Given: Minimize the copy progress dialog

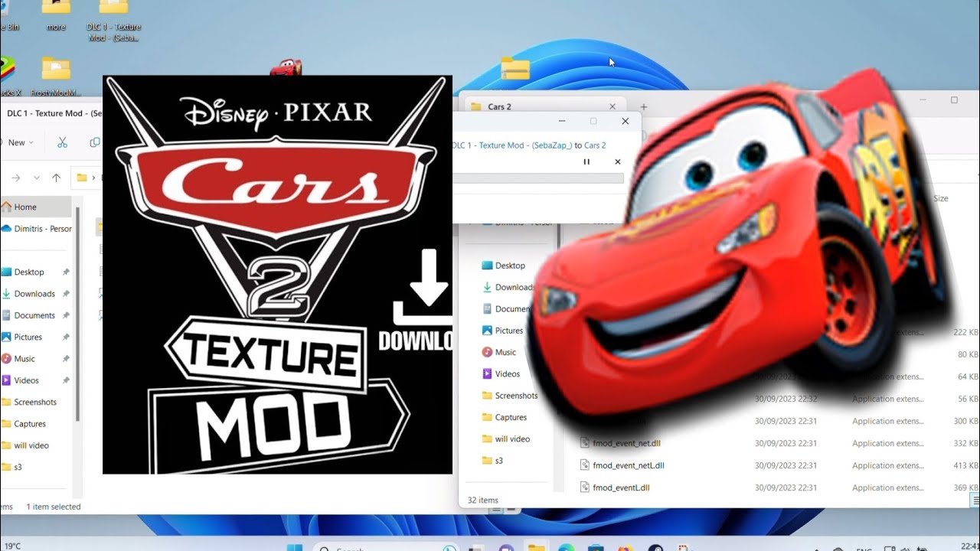Looking at the screenshot, I should 562,121.
